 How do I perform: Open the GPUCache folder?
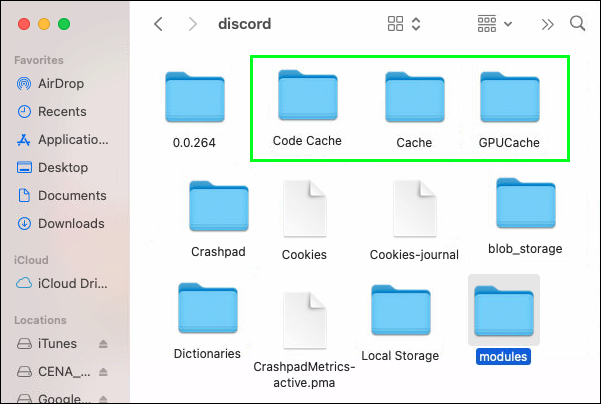click(508, 98)
